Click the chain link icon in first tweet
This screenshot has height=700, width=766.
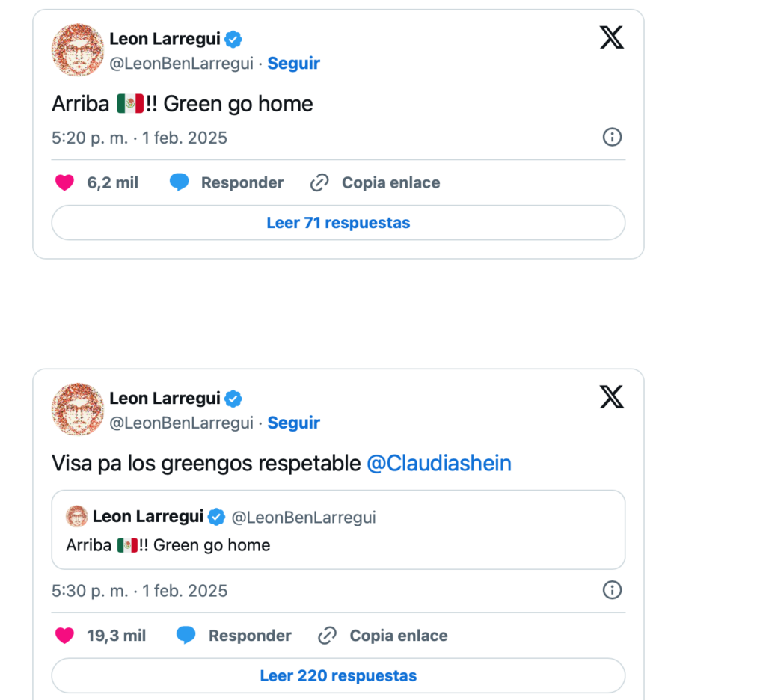[319, 182]
